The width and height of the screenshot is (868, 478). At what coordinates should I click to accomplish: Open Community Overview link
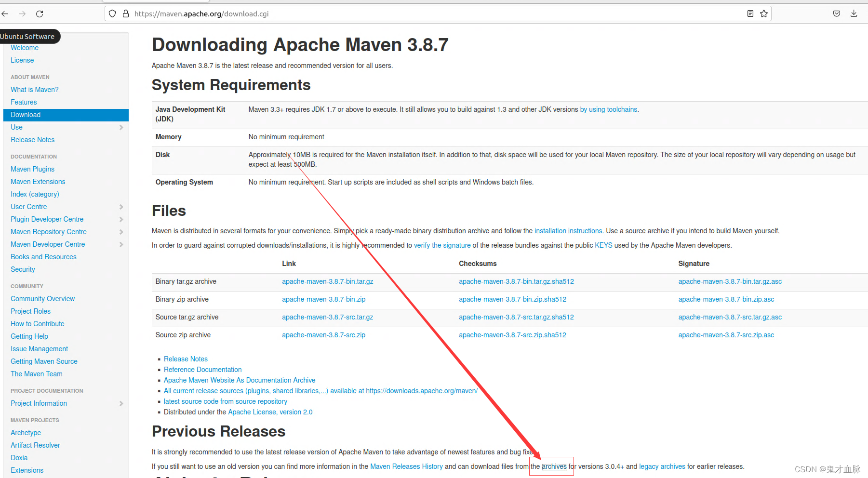point(43,299)
